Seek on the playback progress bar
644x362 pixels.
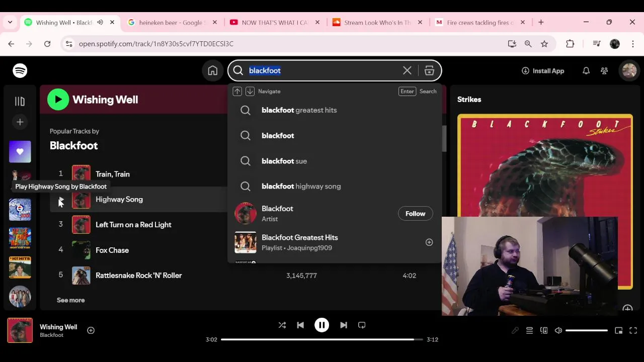(x=321, y=339)
